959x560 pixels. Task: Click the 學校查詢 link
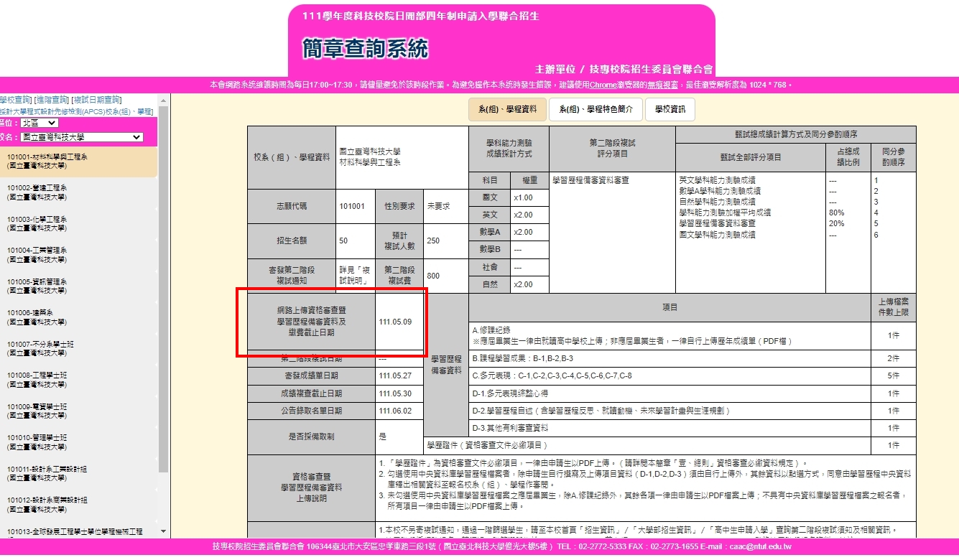pos(14,100)
